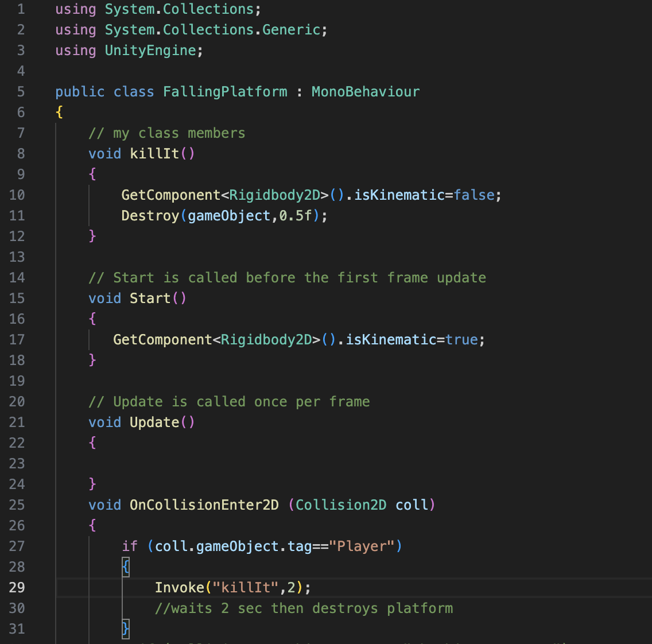Click line number 29 in the gutter
This screenshot has height=644, width=652.
[17, 587]
